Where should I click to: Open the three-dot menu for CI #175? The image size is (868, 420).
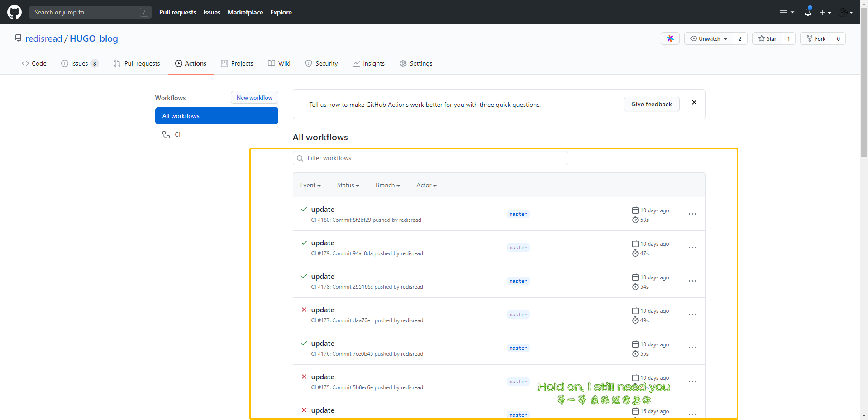692,381
